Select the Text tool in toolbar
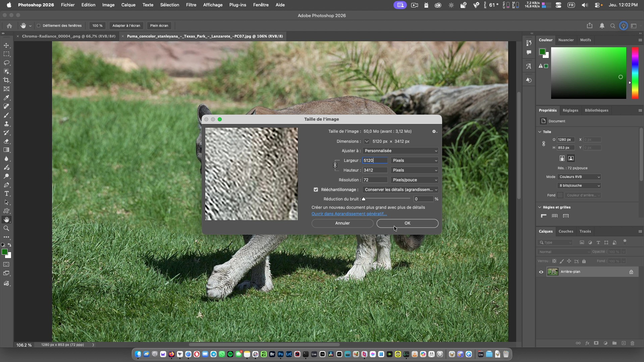 click(6, 194)
